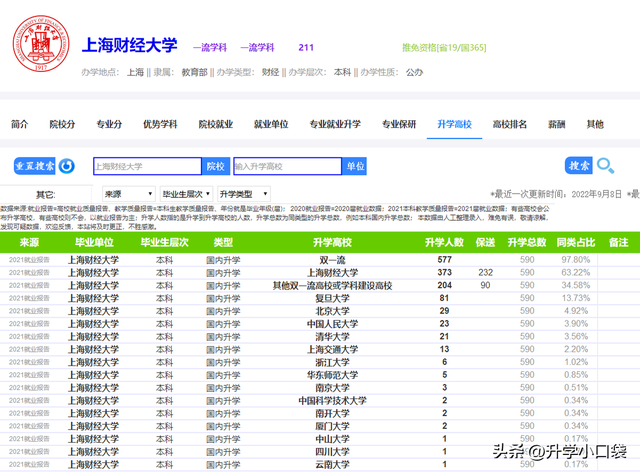Click the 上海财经大学 title heading
This screenshot has height=473, width=640.
click(130, 45)
